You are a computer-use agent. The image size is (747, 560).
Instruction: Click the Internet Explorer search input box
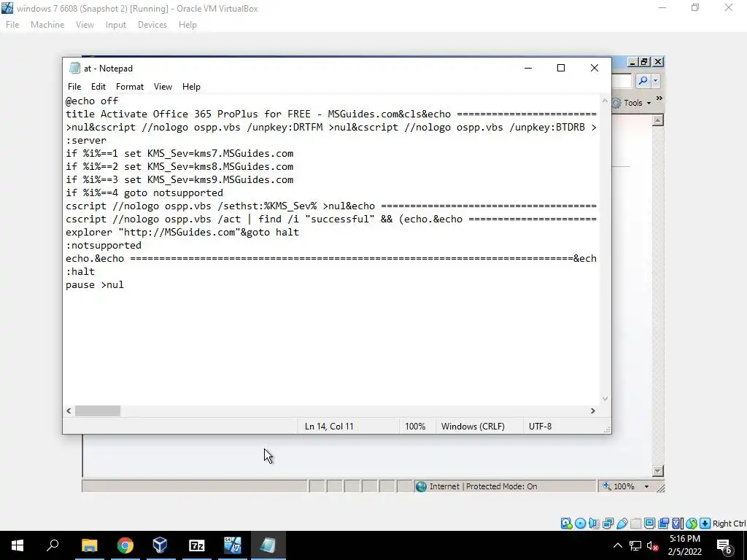pos(622,80)
